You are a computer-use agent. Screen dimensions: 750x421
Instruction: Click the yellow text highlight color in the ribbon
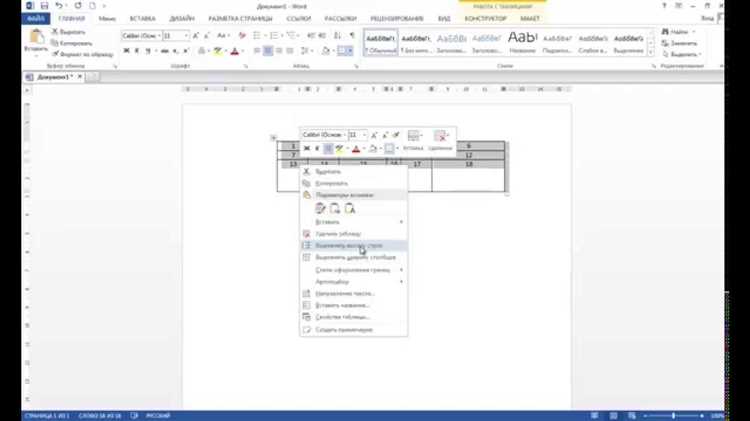(218, 51)
